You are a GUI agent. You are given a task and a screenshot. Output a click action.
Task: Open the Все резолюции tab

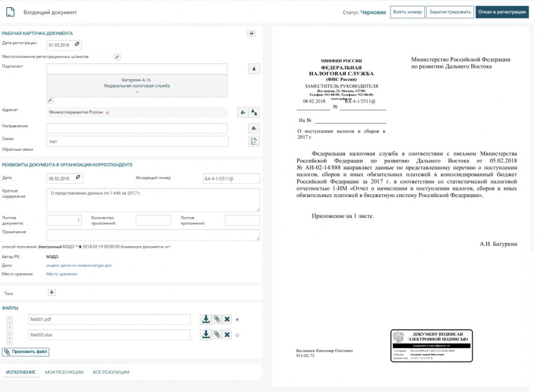point(111,372)
